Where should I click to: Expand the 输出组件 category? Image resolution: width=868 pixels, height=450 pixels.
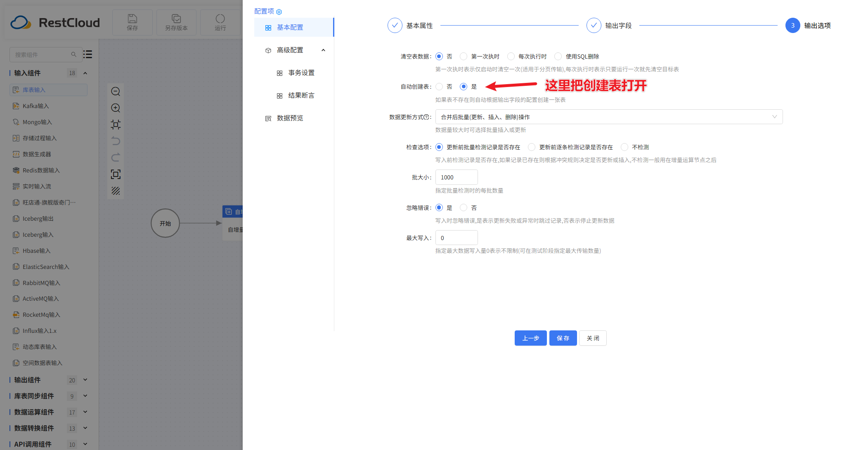pyautogui.click(x=85, y=380)
